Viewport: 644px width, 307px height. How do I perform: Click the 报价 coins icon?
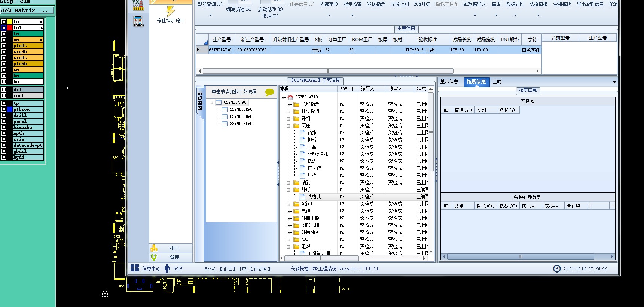click(x=154, y=248)
